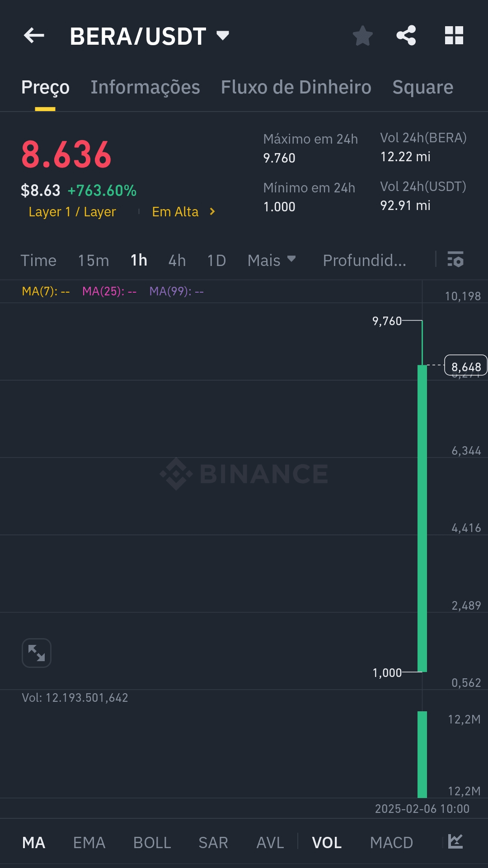Toggle the AVL indicator
Screen dimensions: 488x868
[x=270, y=843]
